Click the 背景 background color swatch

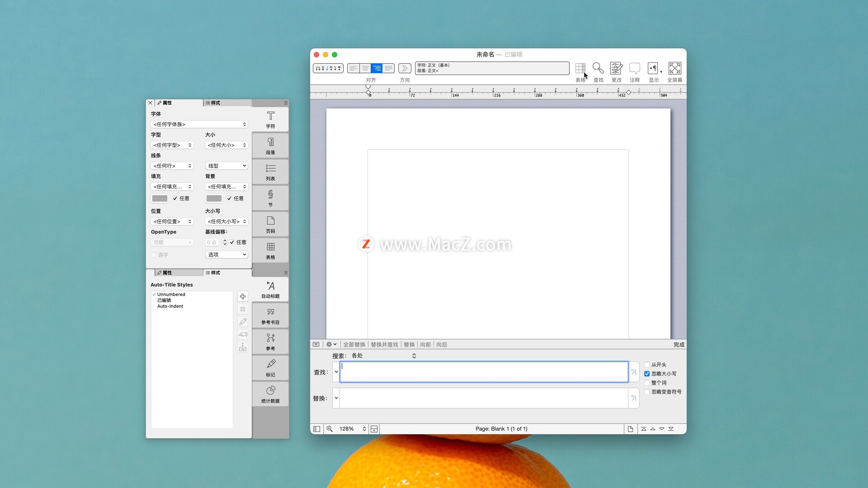214,198
